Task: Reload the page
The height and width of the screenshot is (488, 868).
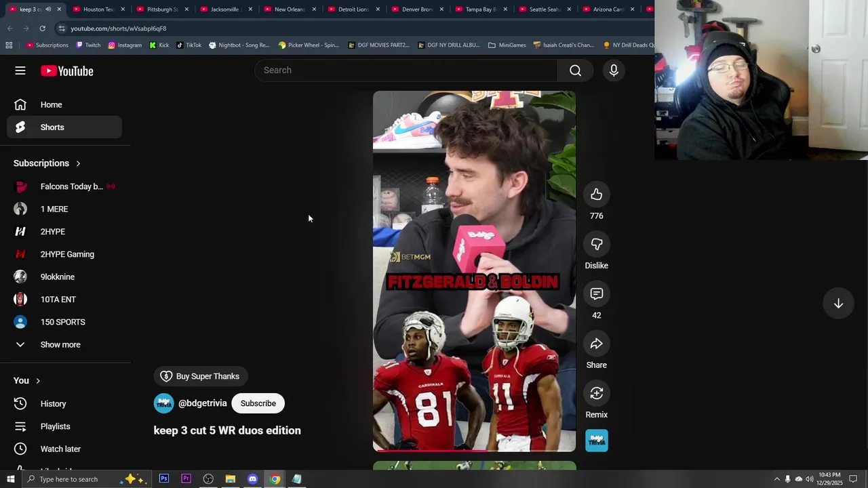Action: 42,28
